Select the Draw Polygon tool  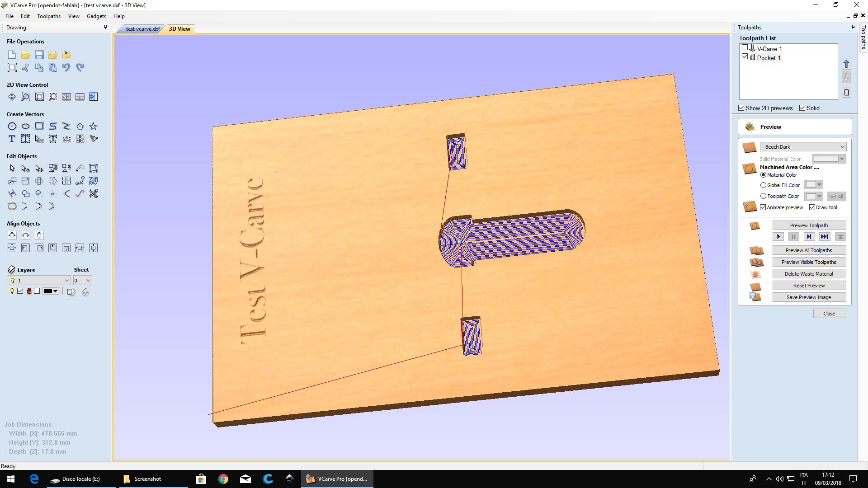80,126
